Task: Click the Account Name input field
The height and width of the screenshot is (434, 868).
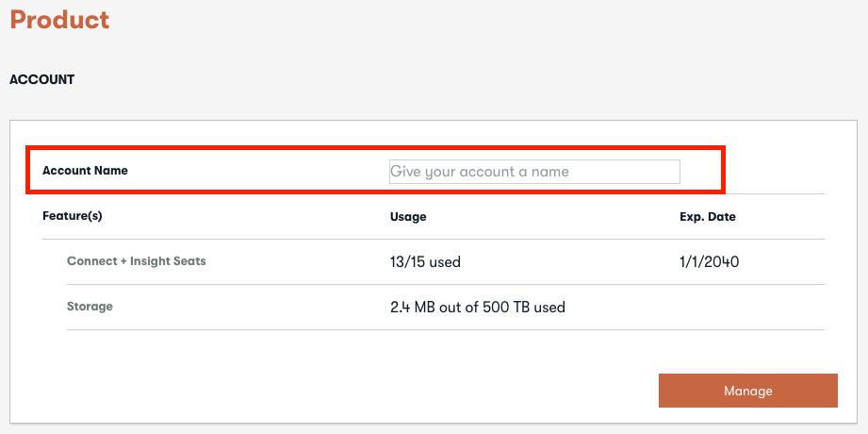Action: [x=533, y=172]
